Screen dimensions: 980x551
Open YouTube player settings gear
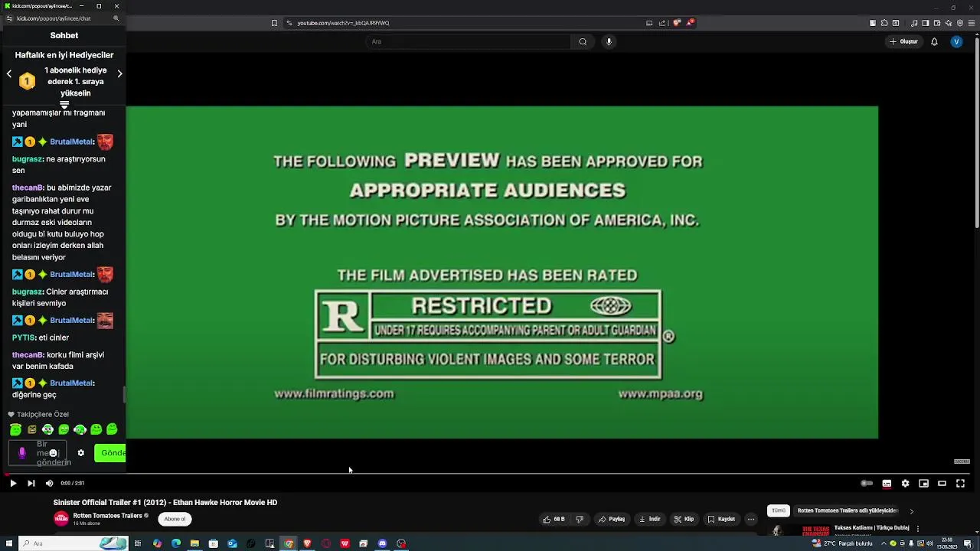(905, 483)
